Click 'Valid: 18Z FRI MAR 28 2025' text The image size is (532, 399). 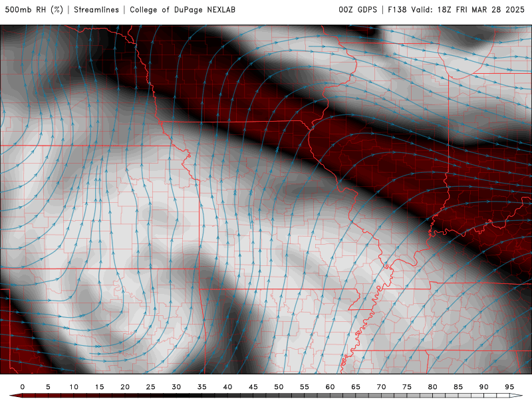click(x=468, y=10)
